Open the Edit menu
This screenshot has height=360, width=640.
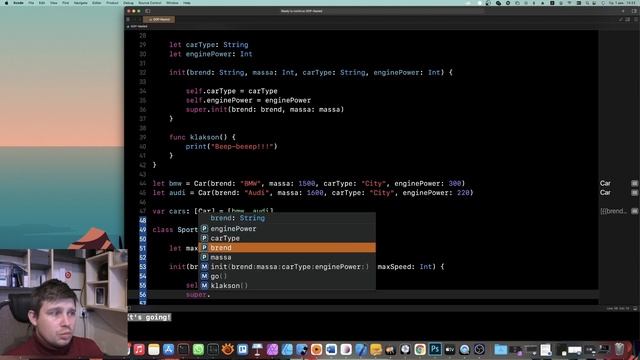tap(42, 3)
